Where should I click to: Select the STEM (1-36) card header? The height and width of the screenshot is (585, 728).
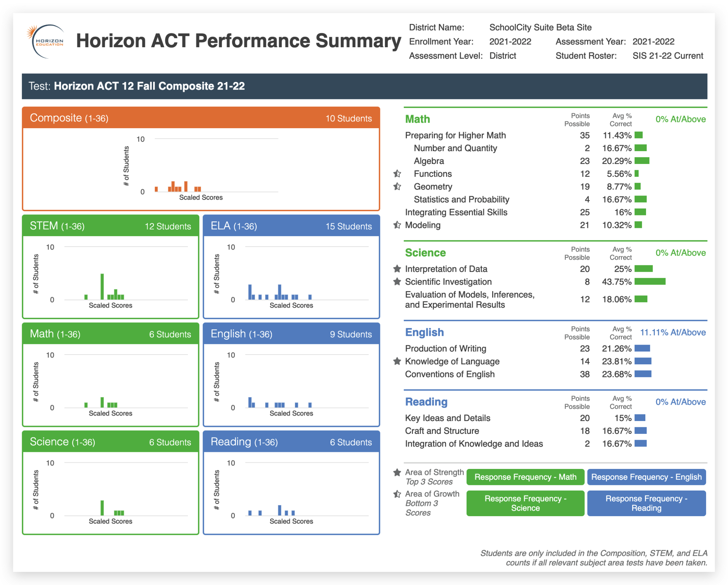click(x=111, y=226)
